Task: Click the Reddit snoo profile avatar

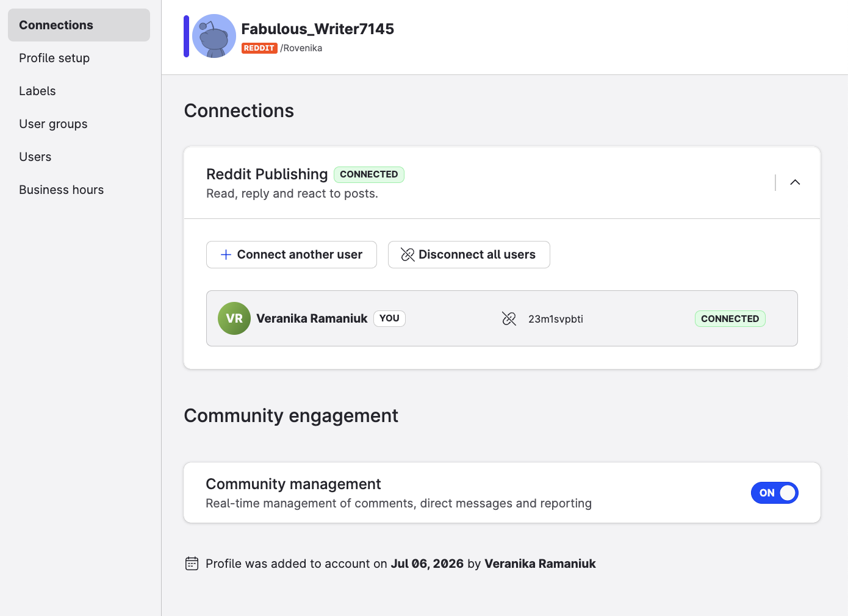Action: pyautogui.click(x=214, y=36)
